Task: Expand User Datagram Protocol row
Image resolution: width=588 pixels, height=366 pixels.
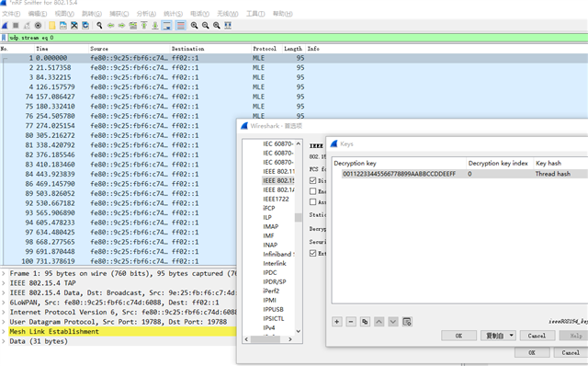Action: pyautogui.click(x=4, y=322)
